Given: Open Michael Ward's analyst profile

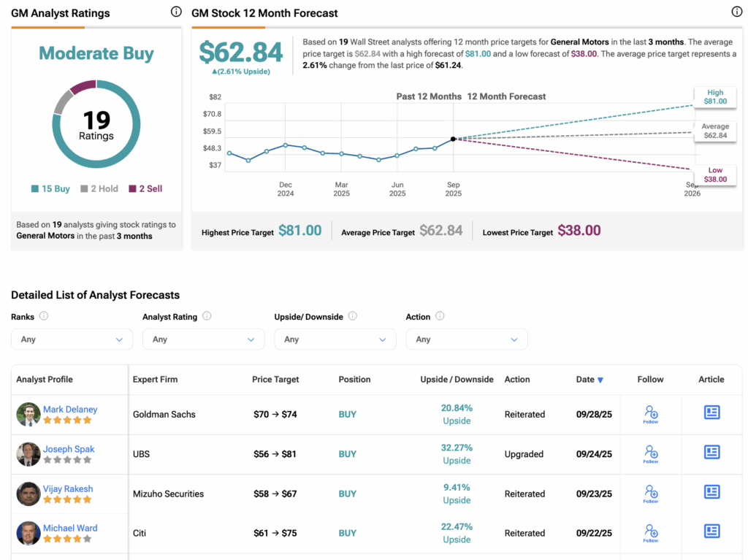Looking at the screenshot, I should coord(70,528).
